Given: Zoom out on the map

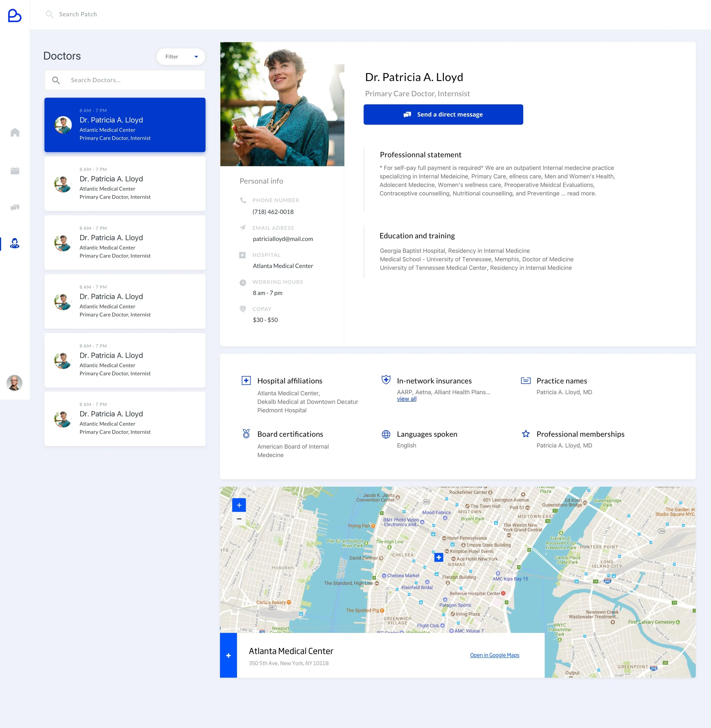Looking at the screenshot, I should (x=239, y=519).
